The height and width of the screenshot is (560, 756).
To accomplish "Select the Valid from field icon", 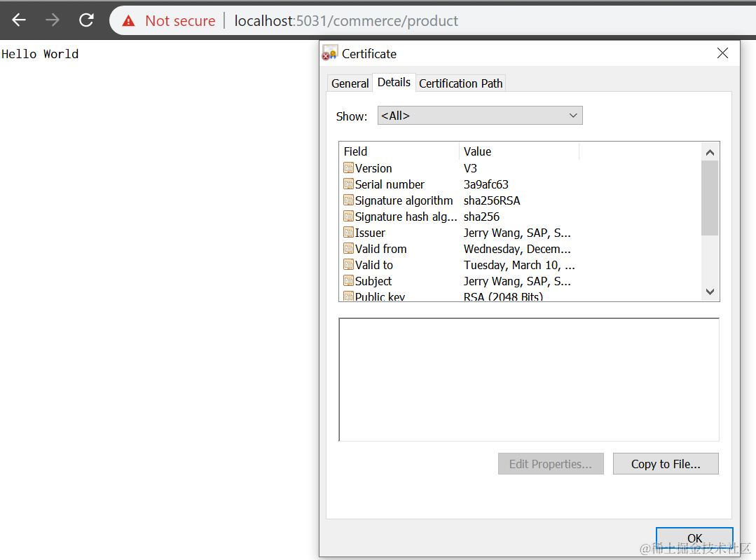I will 348,248.
